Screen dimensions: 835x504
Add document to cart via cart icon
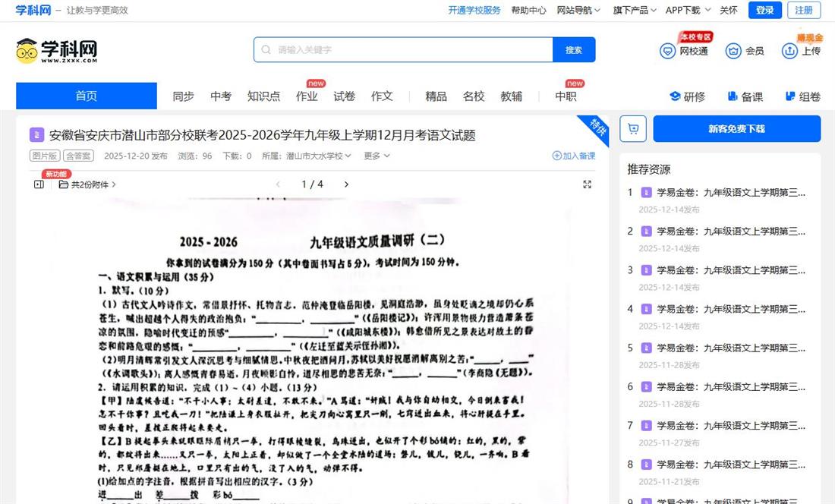point(633,129)
